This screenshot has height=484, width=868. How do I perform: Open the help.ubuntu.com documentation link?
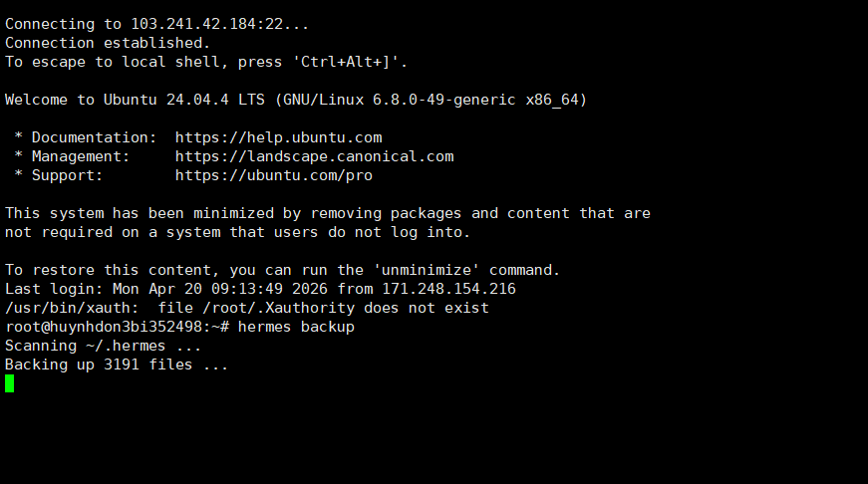(x=278, y=137)
